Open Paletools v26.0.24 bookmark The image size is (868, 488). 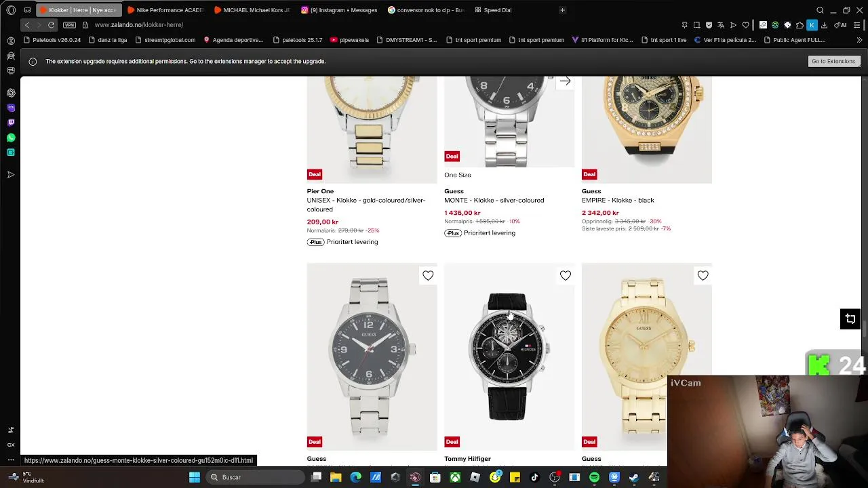pyautogui.click(x=52, y=40)
